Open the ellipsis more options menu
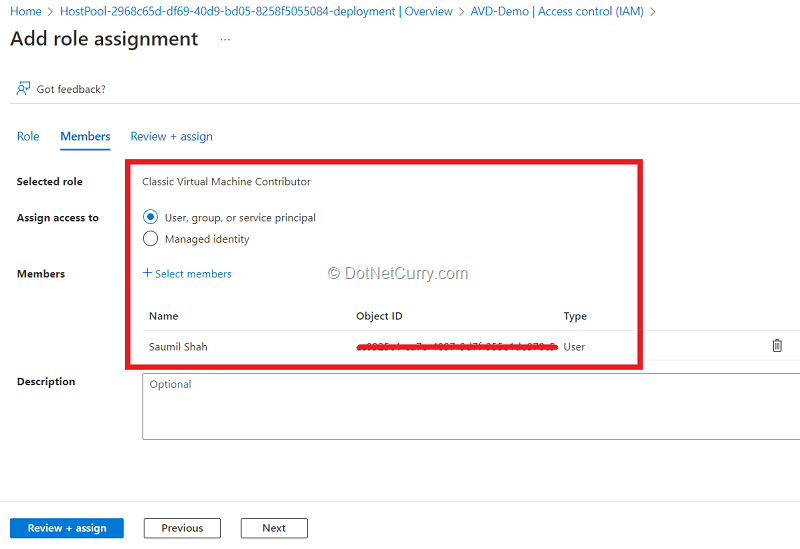Viewport: 800px width, 549px height. [225, 39]
